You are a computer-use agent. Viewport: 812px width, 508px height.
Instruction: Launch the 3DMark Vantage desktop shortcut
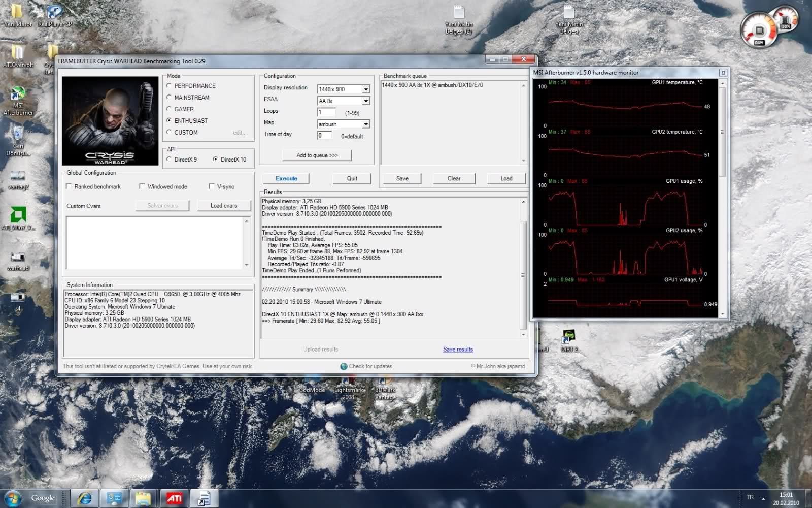coord(385,389)
